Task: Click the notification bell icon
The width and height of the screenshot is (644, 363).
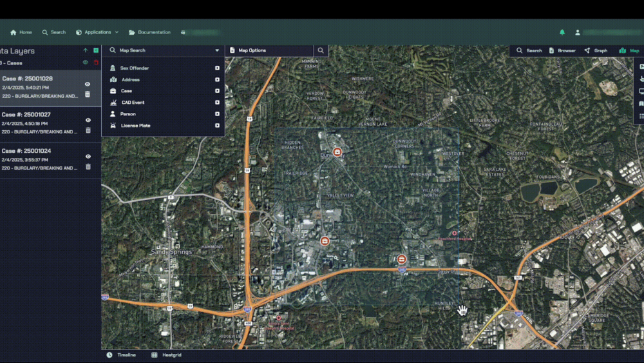Action: pos(562,32)
